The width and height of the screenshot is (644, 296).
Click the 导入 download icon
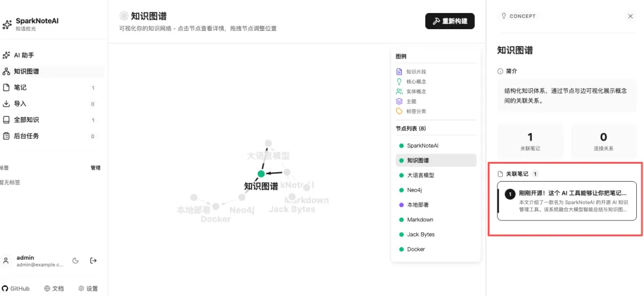6,104
